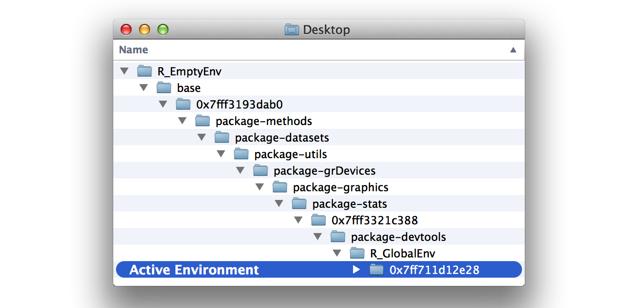Image resolution: width=644 pixels, height=308 pixels.
Task: Sort by the Name column header
Action: click(x=133, y=50)
